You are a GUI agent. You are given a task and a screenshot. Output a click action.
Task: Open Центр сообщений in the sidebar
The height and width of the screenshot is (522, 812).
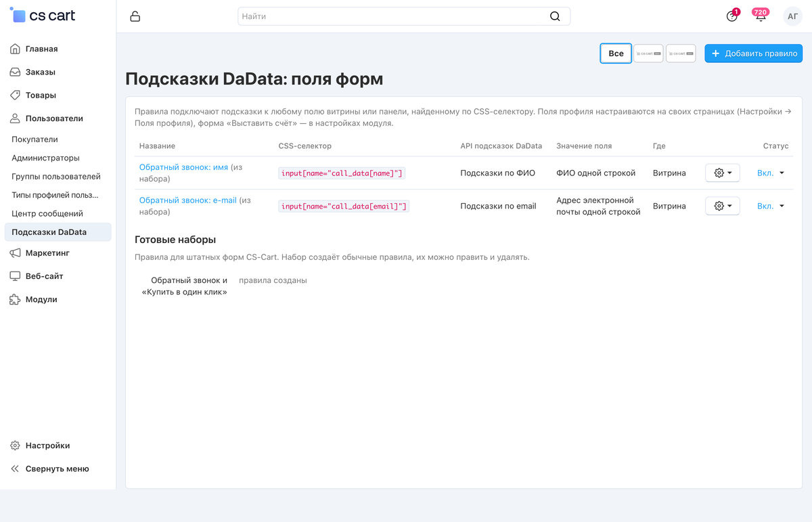pyautogui.click(x=47, y=213)
